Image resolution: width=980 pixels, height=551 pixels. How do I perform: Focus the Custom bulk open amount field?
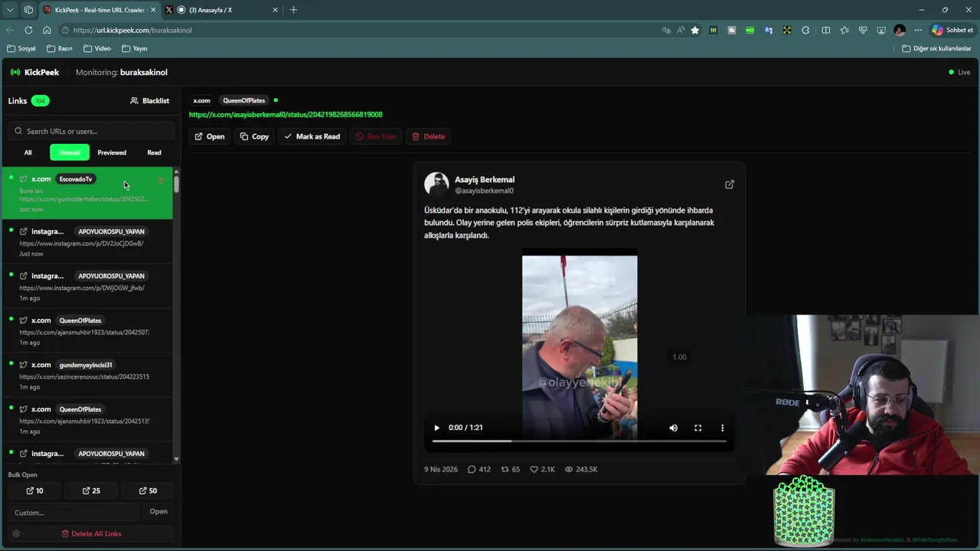[73, 512]
